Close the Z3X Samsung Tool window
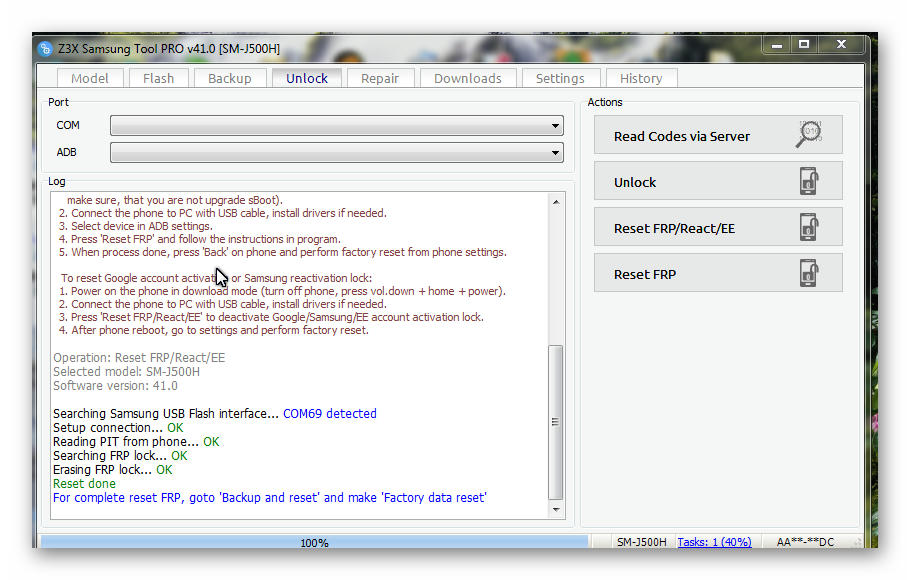This screenshot has height=580, width=910. click(841, 44)
